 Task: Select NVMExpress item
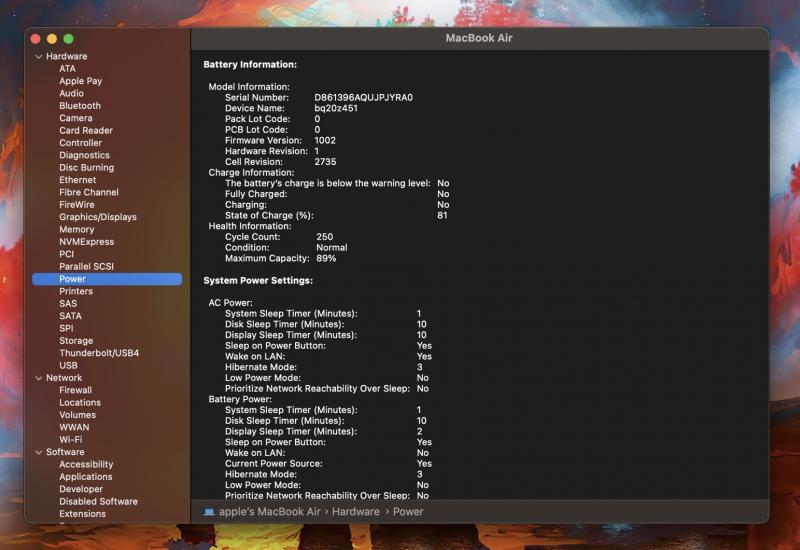pos(87,242)
